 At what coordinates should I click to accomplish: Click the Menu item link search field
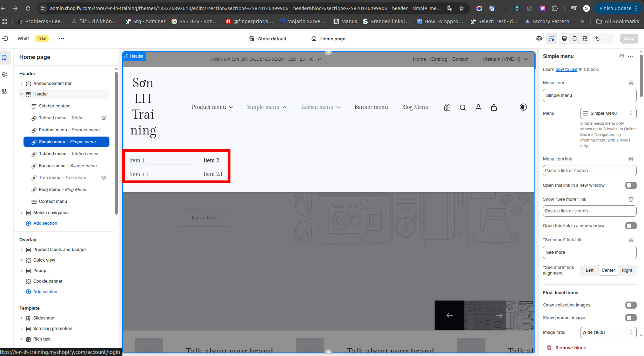pyautogui.click(x=590, y=171)
